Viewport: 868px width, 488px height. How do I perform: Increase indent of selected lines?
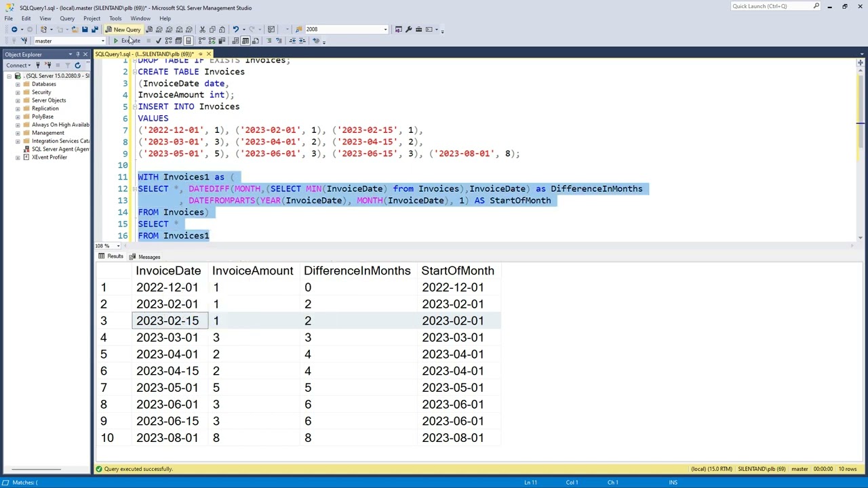(302, 41)
